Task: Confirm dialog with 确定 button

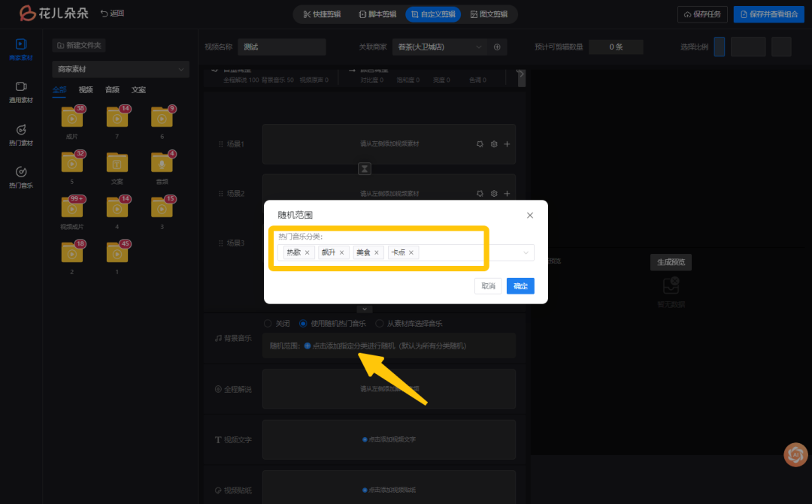Action: coord(520,286)
